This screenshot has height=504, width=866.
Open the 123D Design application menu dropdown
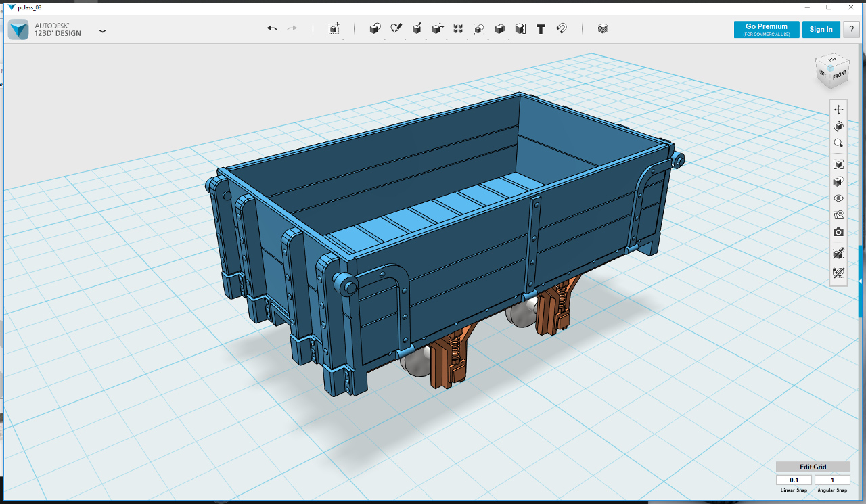(102, 30)
